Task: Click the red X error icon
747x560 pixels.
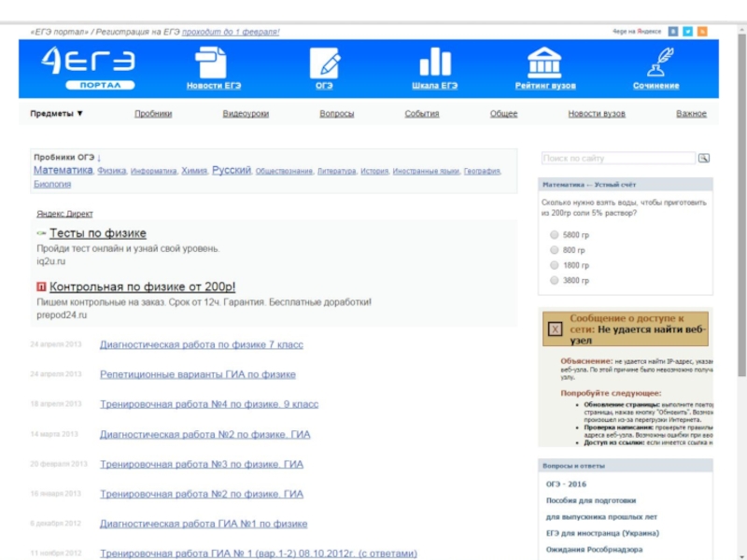Action: pyautogui.click(x=555, y=329)
